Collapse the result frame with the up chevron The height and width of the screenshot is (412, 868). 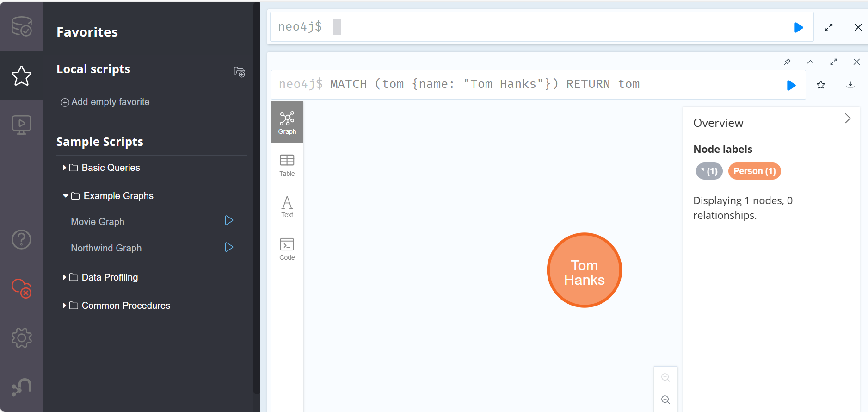[810, 62]
